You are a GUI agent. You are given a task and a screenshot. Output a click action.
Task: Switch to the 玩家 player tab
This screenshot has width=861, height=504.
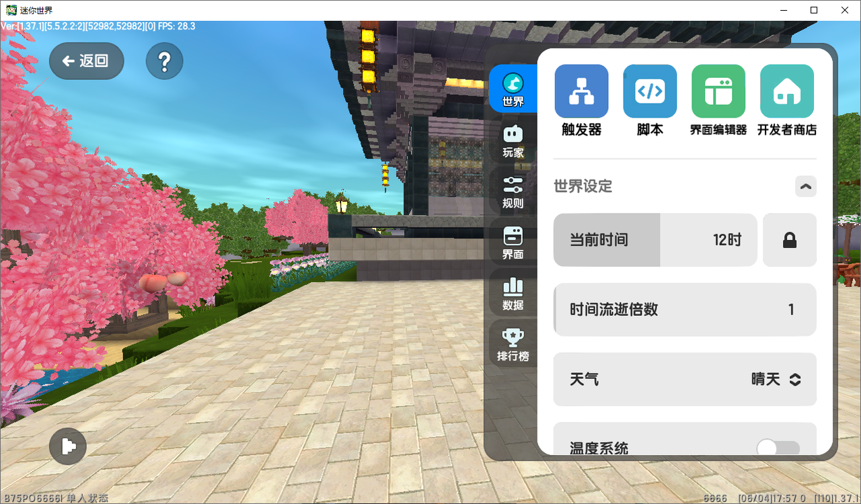tap(513, 141)
